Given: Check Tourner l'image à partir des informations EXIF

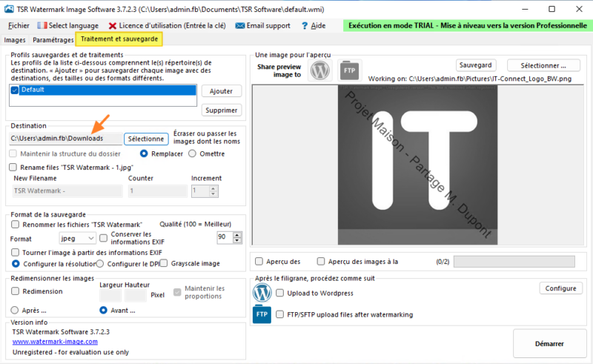Looking at the screenshot, I should (x=15, y=252).
